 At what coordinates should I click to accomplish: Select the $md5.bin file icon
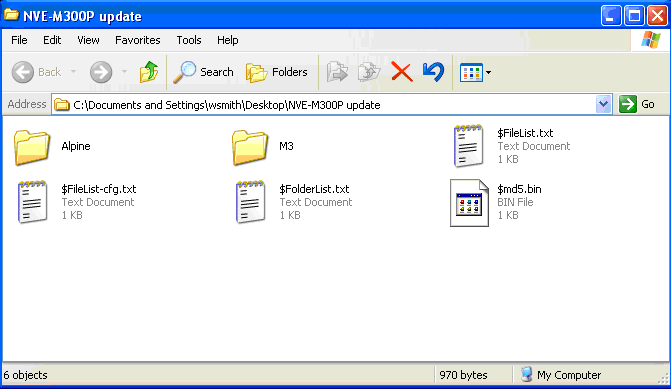point(469,203)
